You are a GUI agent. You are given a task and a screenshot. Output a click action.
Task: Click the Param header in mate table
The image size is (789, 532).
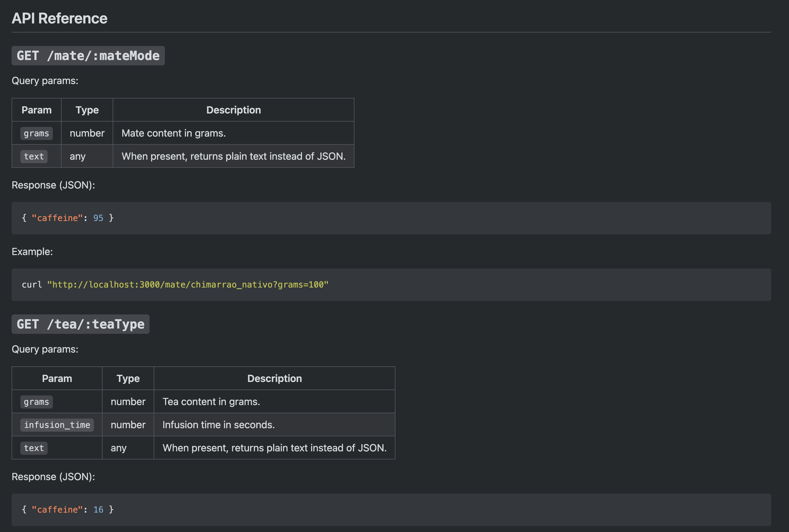pos(37,110)
